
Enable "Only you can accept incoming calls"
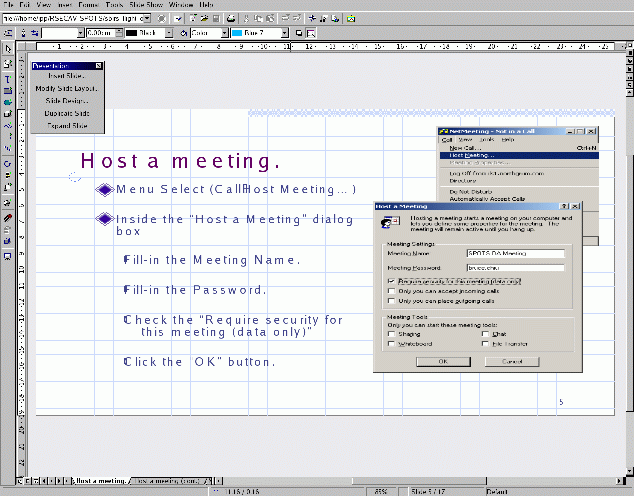[390, 291]
